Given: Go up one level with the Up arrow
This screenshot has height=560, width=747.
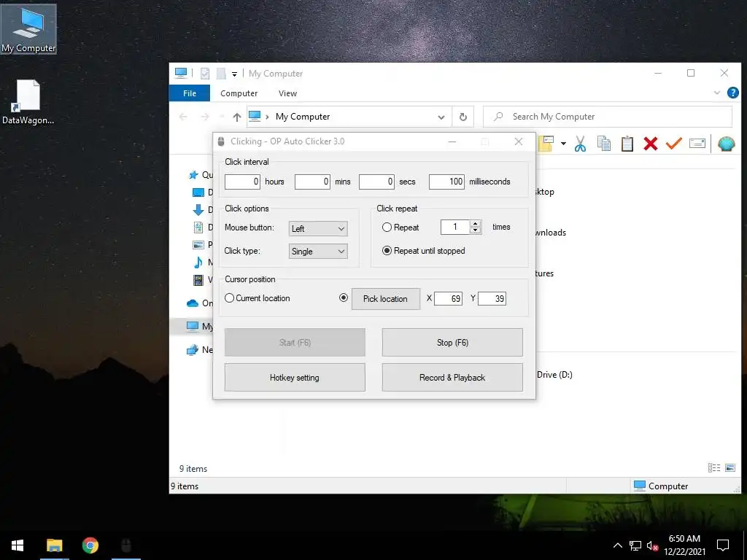Looking at the screenshot, I should pos(237,117).
